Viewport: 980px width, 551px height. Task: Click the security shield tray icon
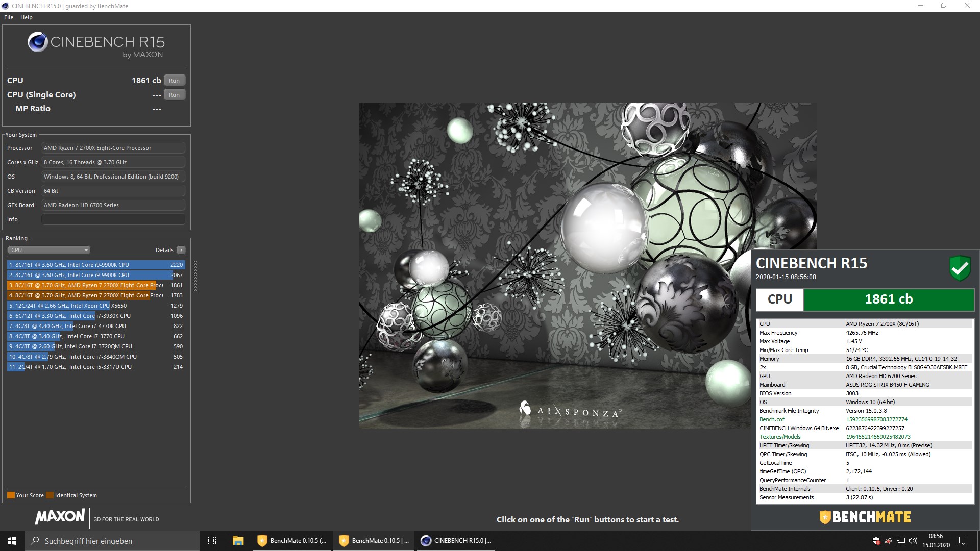coord(876,541)
